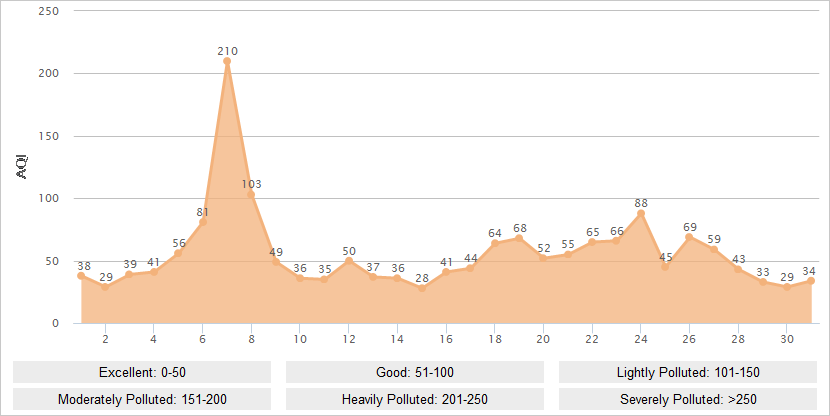Click the data point marker labeled 28
The height and width of the screenshot is (416, 830).
click(422, 288)
